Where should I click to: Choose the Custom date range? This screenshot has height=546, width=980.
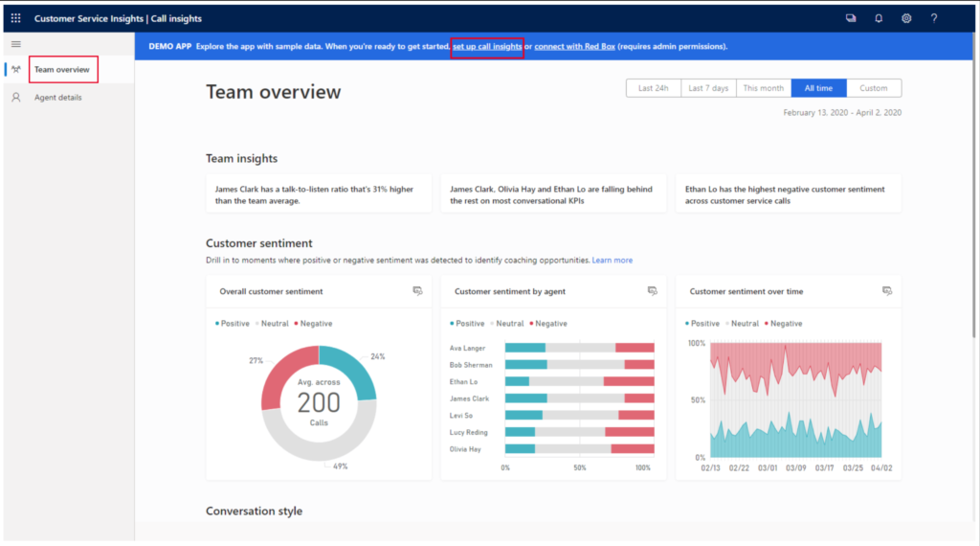pyautogui.click(x=874, y=88)
